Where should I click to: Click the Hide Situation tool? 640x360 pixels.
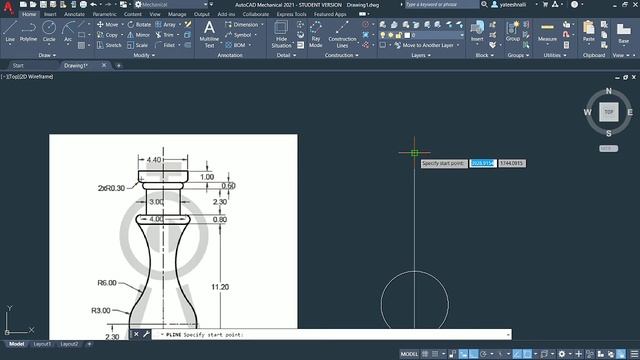(281, 34)
